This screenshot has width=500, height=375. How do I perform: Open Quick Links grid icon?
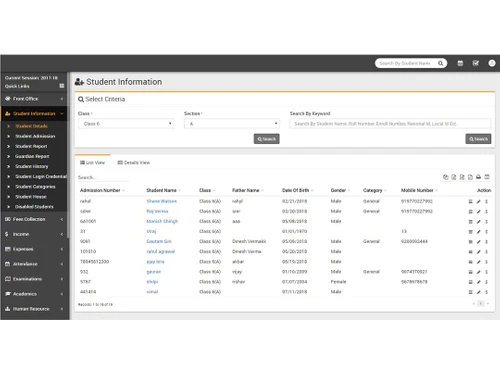pyautogui.click(x=62, y=86)
